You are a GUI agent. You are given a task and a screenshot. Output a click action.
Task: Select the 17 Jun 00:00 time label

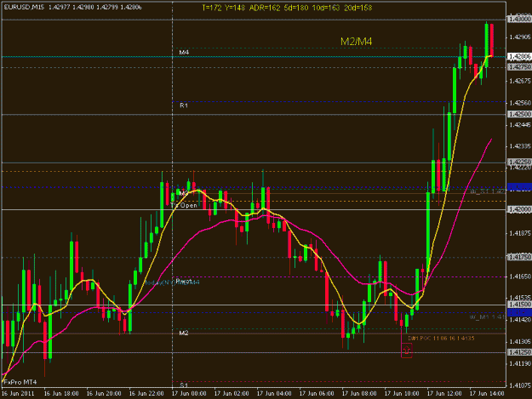[x=189, y=394]
